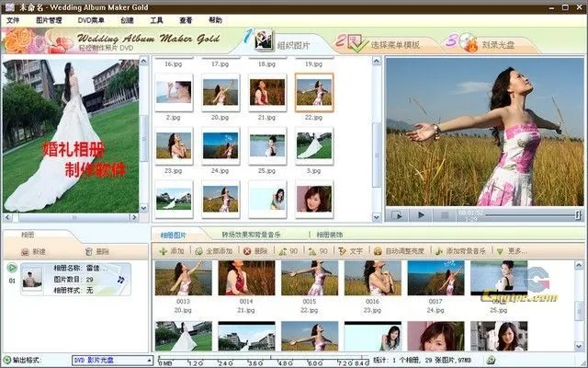Click scroll-up arrow of album photos scrollbar
The height and width of the screenshot is (368, 588).
(580, 266)
